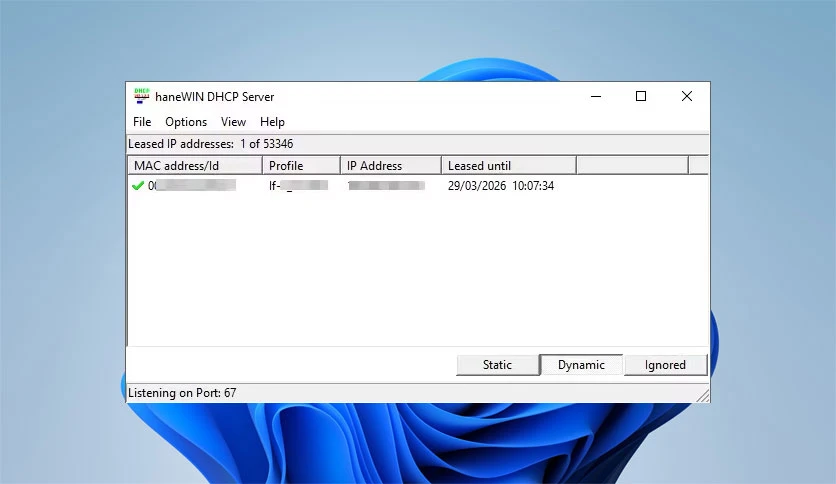
Task: Click the haneWIN DHCP Server title bar icon
Action: click(x=141, y=96)
